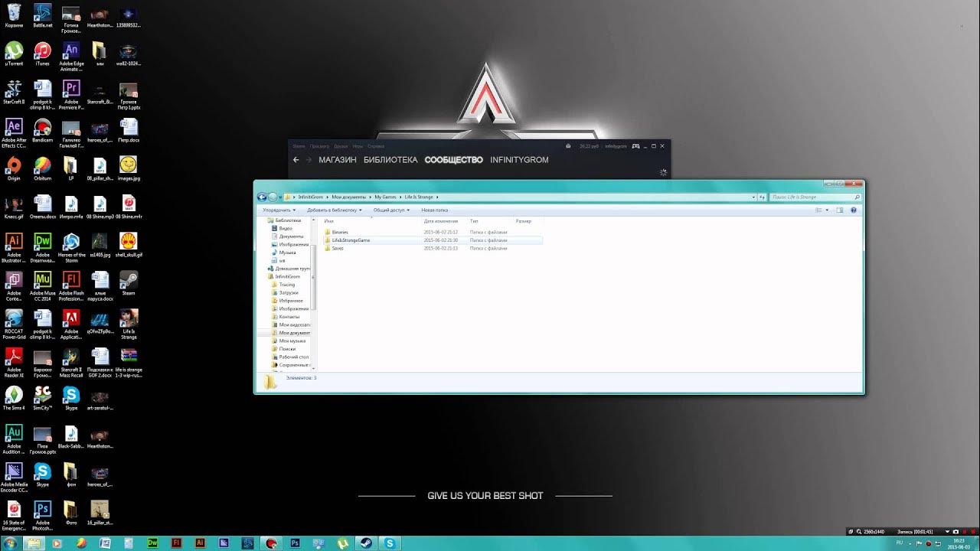Select Adobe Audition desktop shortcut
This screenshot has width=980, height=551.
point(14,439)
